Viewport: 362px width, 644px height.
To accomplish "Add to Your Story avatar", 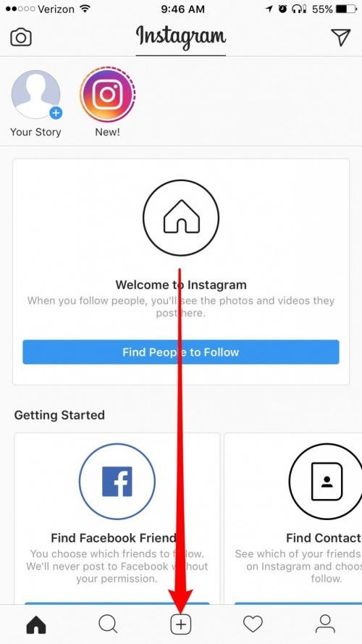I will point(35,94).
